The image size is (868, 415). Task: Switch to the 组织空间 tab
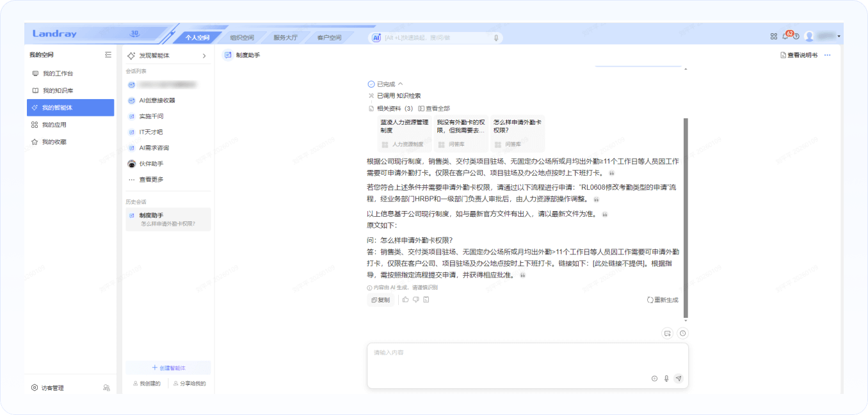pyautogui.click(x=242, y=38)
